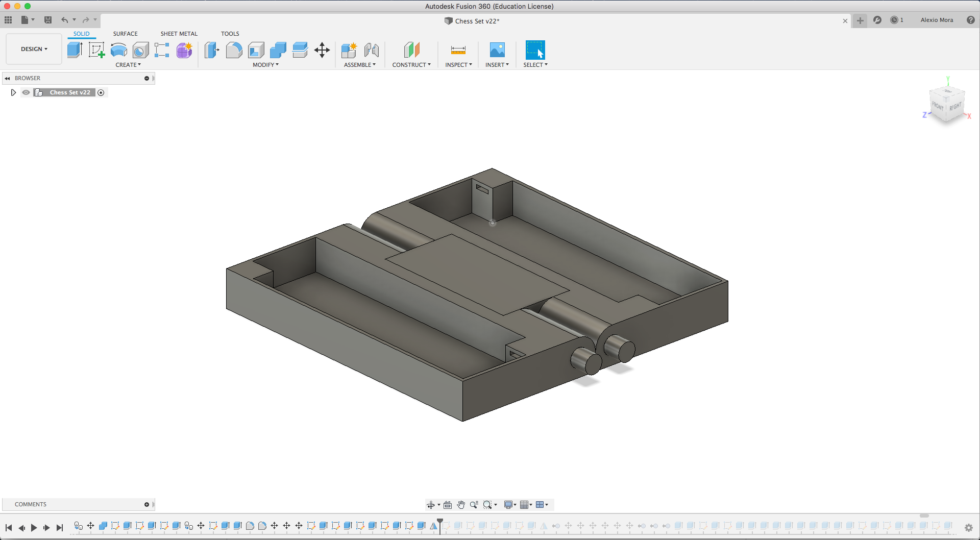
Task: Play the timeline
Action: (x=34, y=528)
